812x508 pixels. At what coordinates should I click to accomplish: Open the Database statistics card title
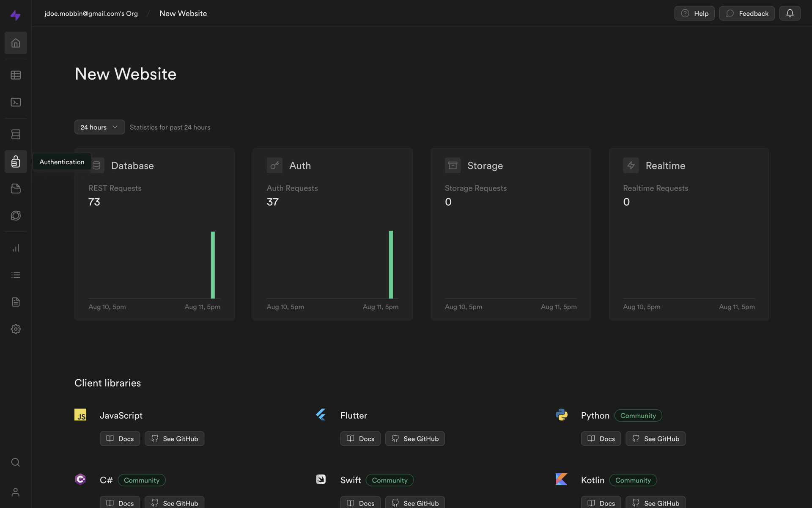pyautogui.click(x=132, y=166)
